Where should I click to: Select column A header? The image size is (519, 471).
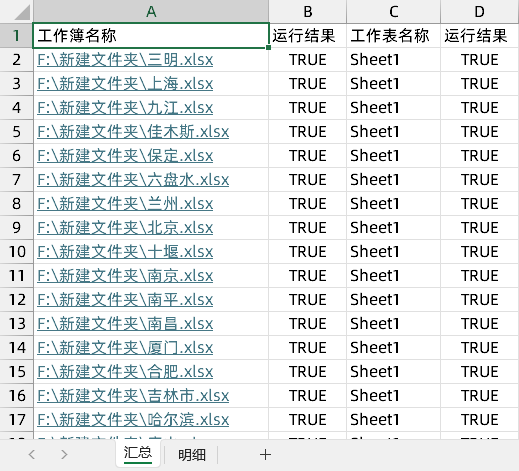pyautogui.click(x=151, y=12)
